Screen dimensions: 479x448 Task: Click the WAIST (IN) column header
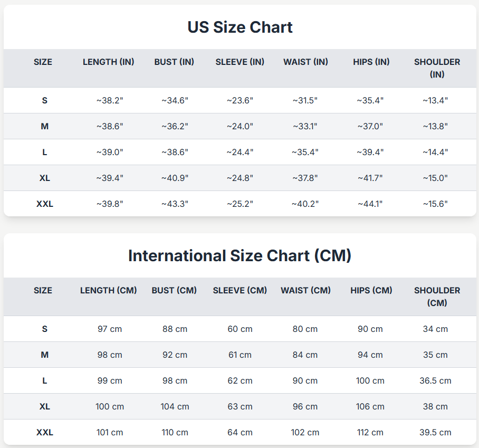[305, 62]
